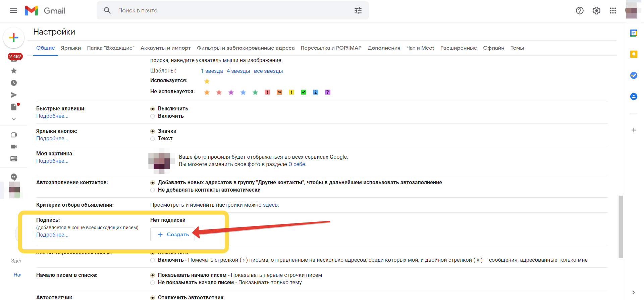Screen dimensions: 644x300
Task: Click the Создать signature button
Action: (x=173, y=235)
